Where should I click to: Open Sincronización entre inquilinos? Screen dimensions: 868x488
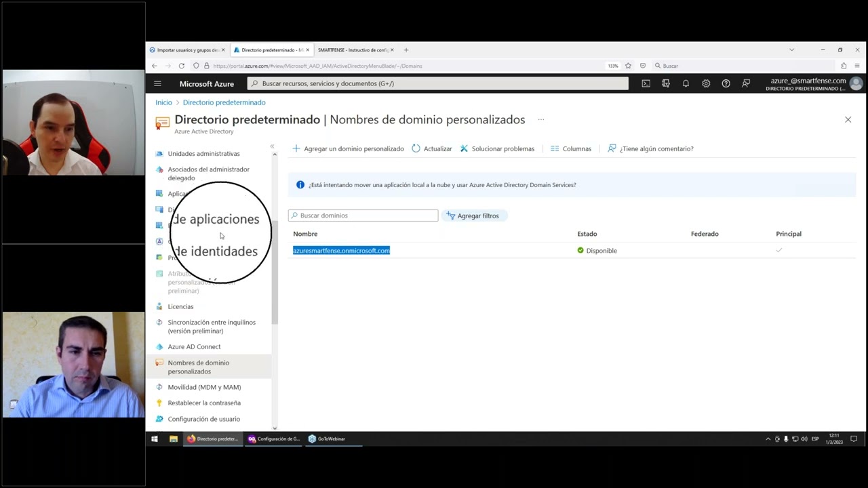(212, 327)
